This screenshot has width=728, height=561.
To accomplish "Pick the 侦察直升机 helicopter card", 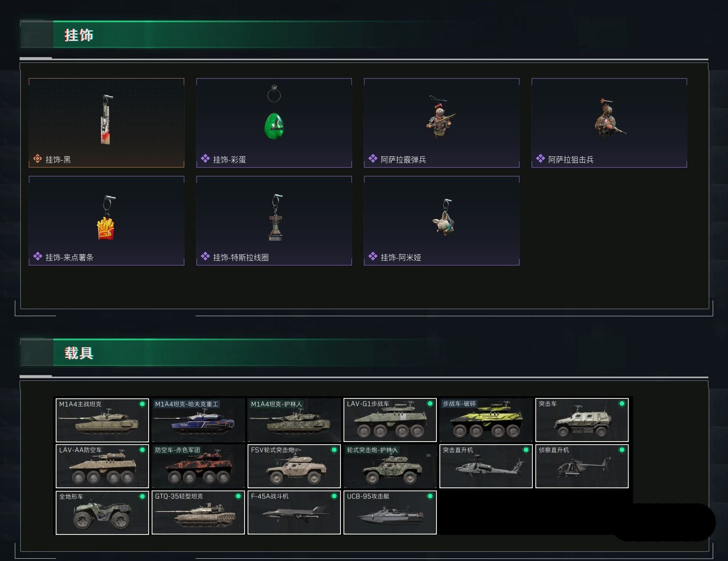I will pyautogui.click(x=582, y=466).
